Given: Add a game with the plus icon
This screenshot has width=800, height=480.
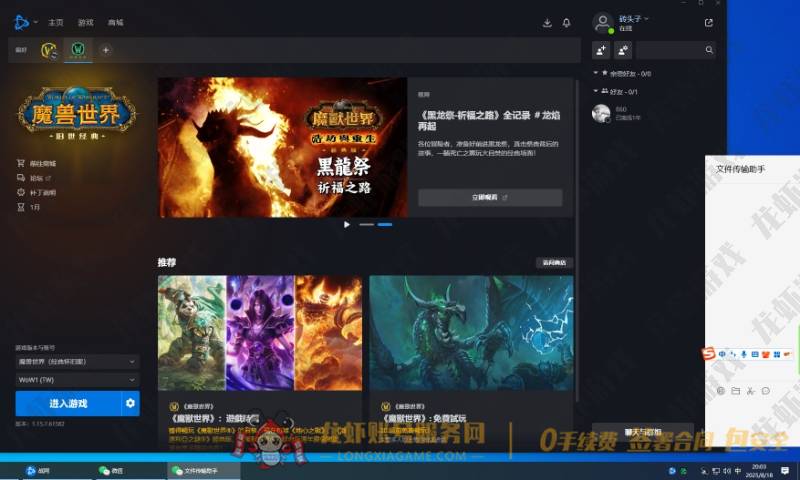Looking at the screenshot, I should 106,50.
